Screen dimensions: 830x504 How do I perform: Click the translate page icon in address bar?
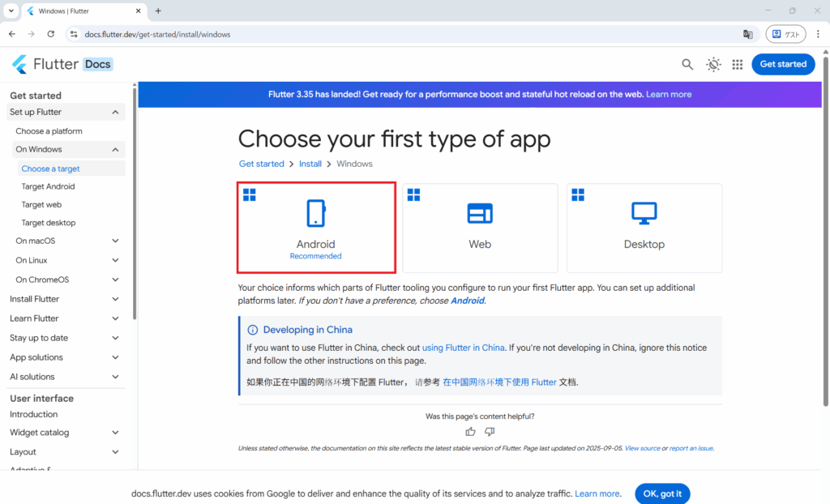tap(748, 34)
